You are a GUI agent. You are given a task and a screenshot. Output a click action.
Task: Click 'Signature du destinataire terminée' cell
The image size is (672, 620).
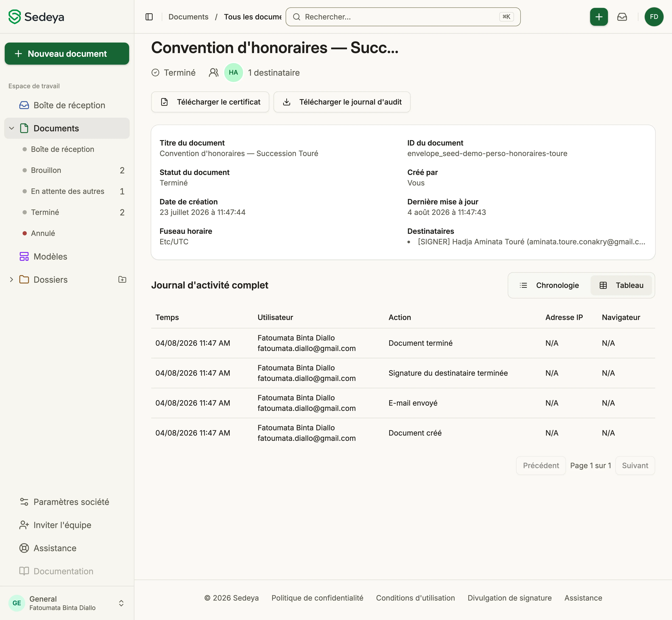pyautogui.click(x=448, y=373)
